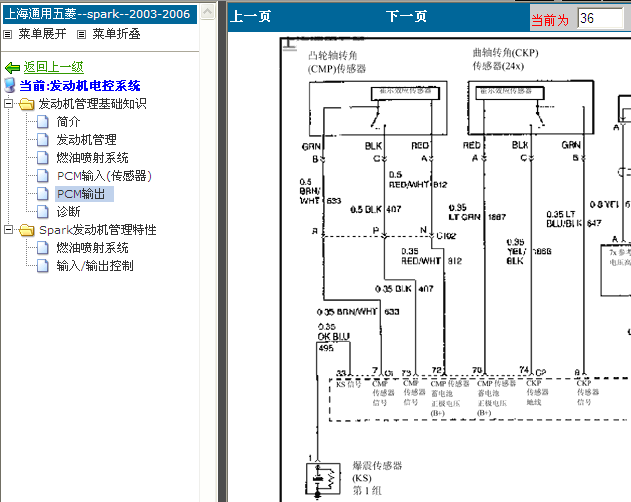Click the page icon beside 简介
The image size is (631, 502).
pyautogui.click(x=43, y=122)
